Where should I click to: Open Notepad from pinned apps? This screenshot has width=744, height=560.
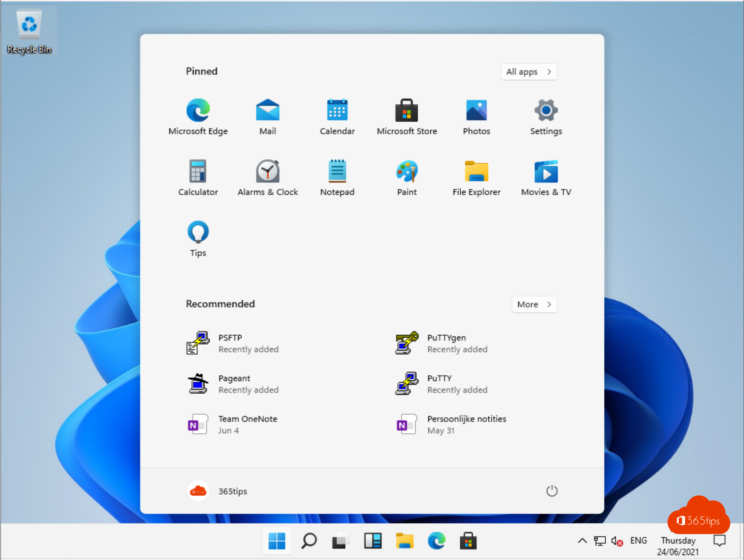tap(337, 177)
